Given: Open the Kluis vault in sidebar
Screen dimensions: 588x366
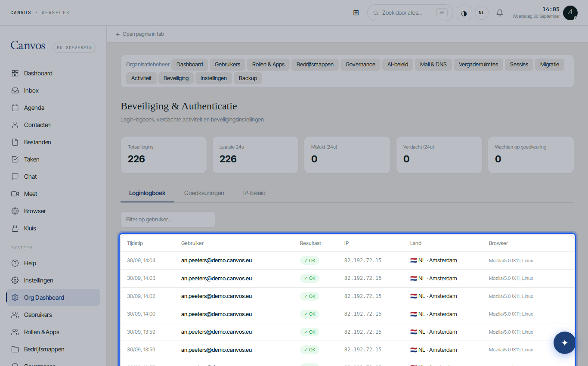Looking at the screenshot, I should [x=53, y=228].
